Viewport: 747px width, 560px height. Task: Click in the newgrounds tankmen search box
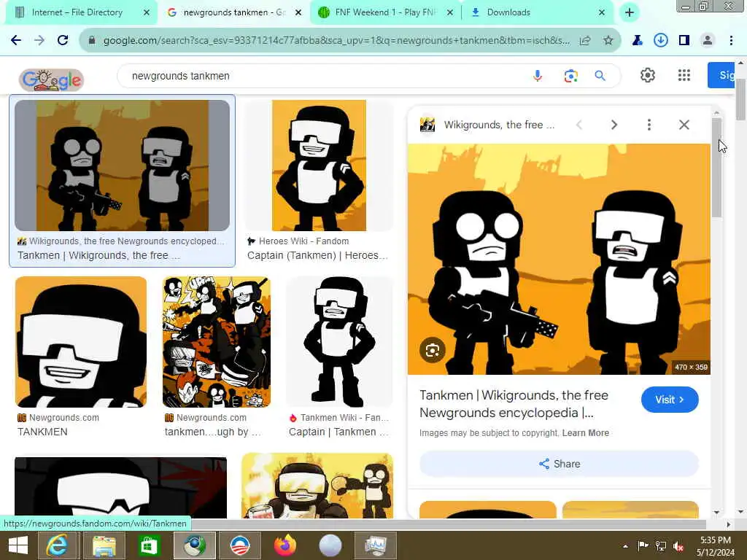pyautogui.click(x=324, y=76)
